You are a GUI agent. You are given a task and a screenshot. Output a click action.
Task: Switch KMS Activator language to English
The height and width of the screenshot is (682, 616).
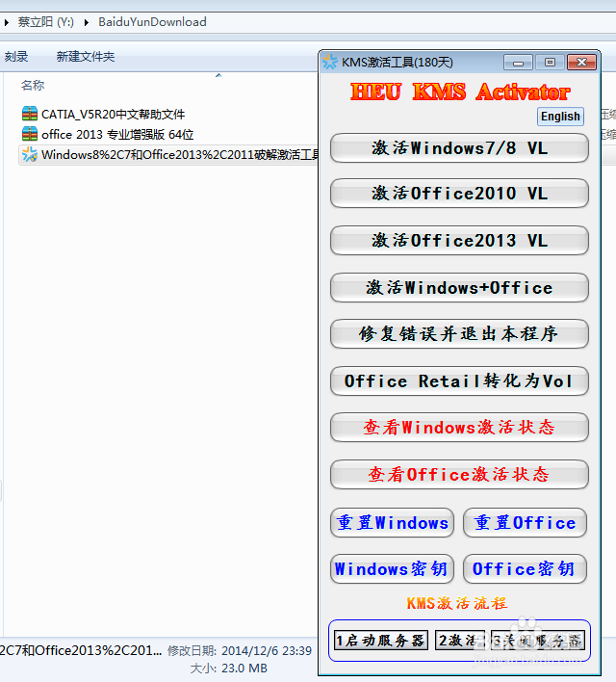[560, 117]
